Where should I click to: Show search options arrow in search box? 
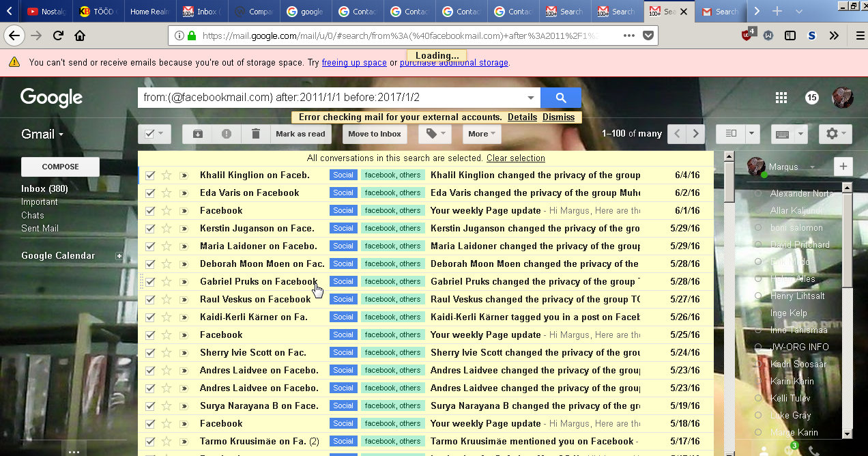click(x=531, y=98)
